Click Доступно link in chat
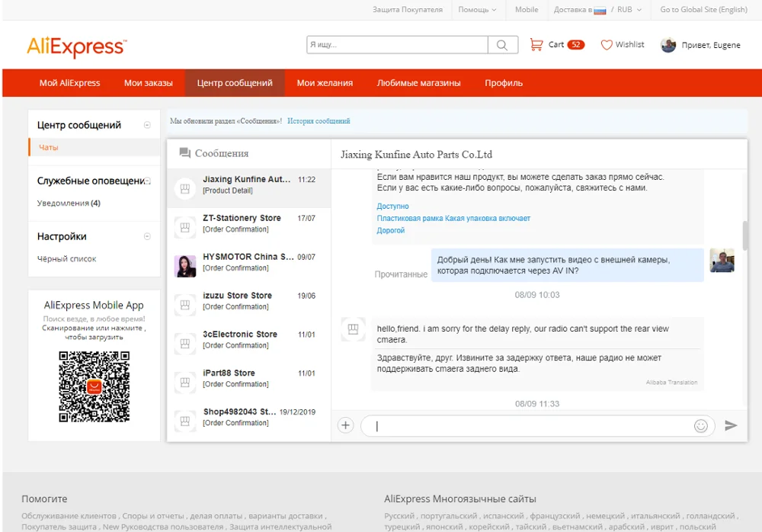 click(x=392, y=207)
